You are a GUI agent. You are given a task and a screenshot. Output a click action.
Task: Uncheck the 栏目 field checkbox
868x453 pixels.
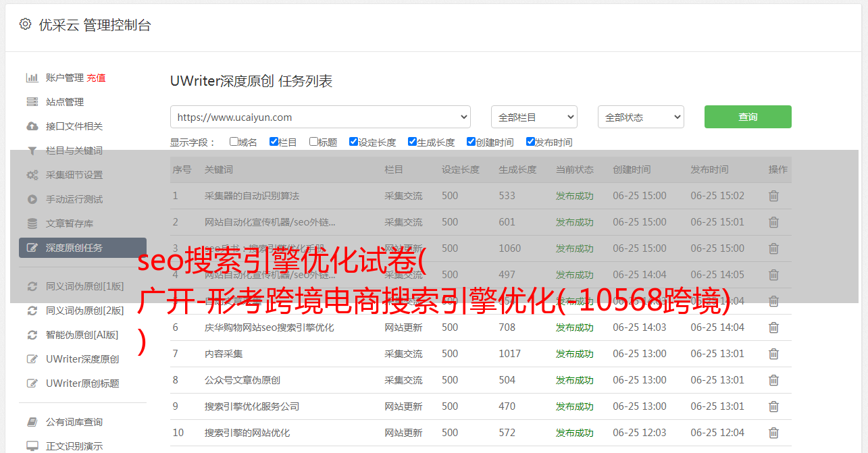274,142
